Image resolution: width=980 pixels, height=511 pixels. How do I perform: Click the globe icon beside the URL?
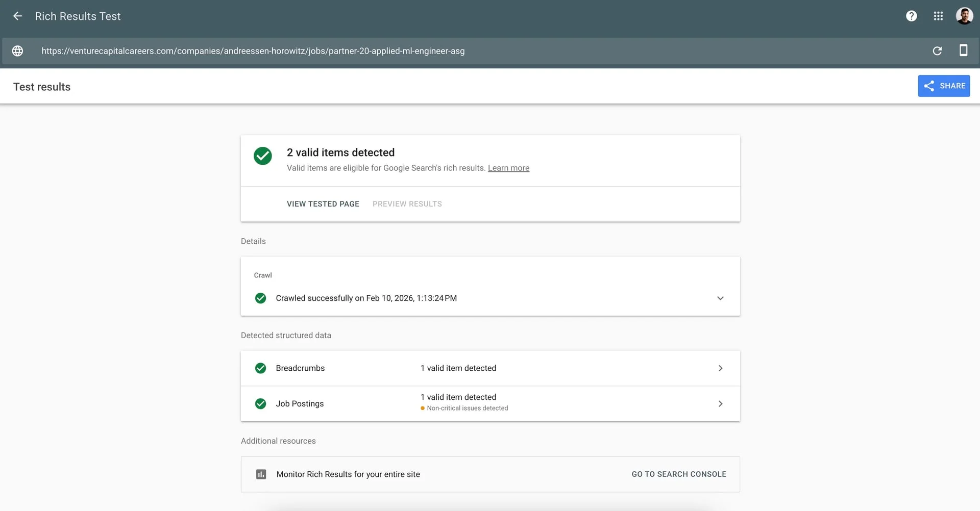18,50
